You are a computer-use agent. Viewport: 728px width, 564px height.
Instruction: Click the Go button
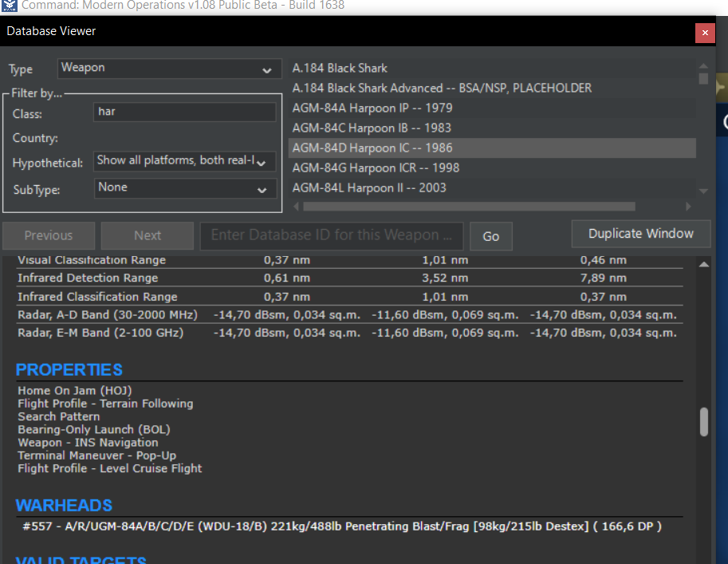490,236
